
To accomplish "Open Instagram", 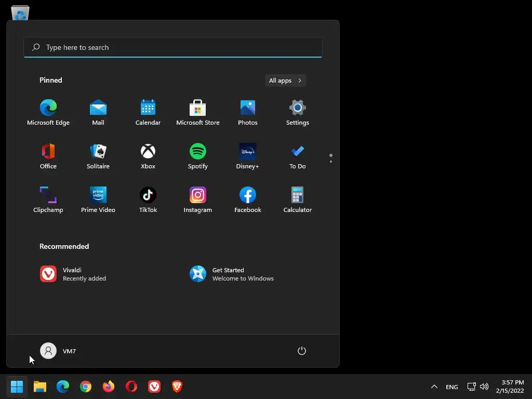I will click(198, 200).
